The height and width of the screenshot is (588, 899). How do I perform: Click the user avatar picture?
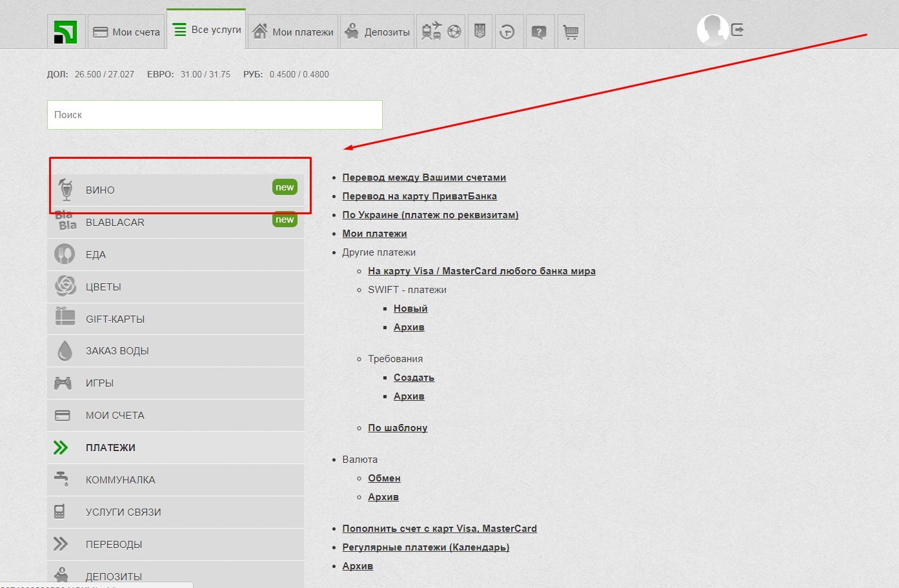pyautogui.click(x=712, y=30)
